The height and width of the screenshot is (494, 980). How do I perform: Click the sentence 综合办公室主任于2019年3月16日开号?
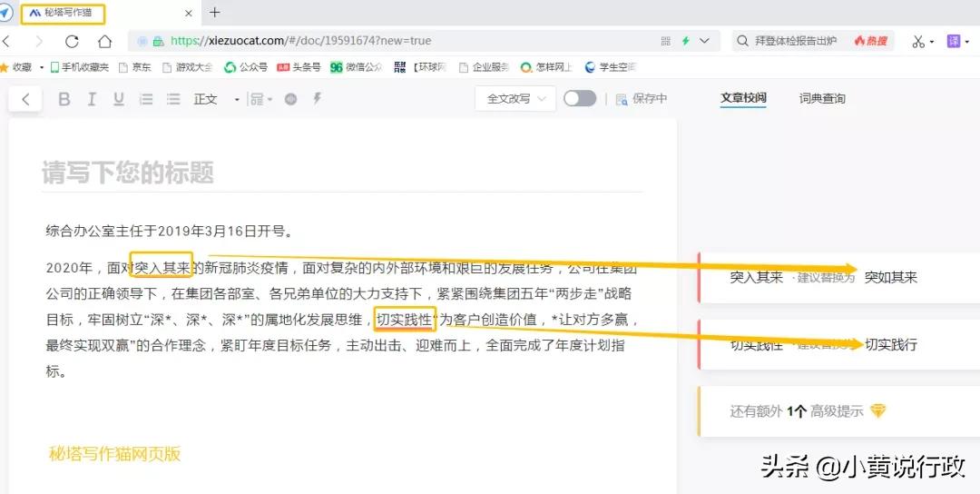(170, 232)
